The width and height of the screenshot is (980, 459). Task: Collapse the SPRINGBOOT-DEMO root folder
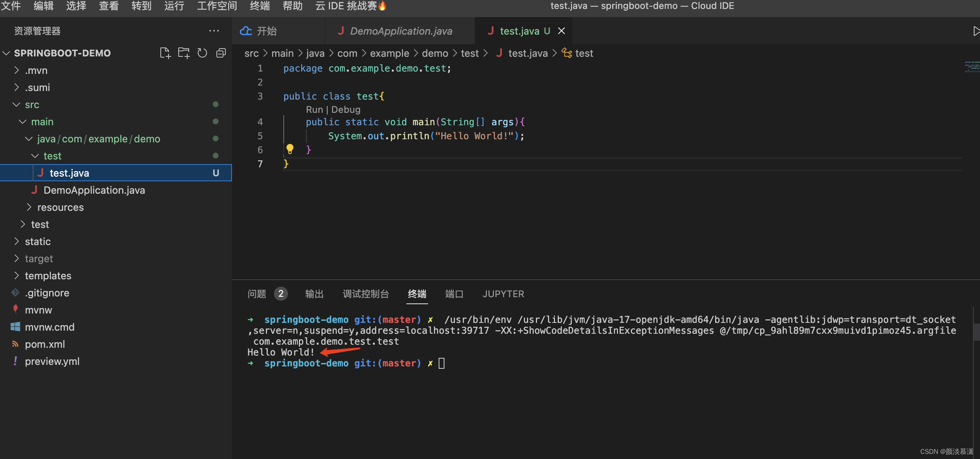pyautogui.click(x=6, y=53)
